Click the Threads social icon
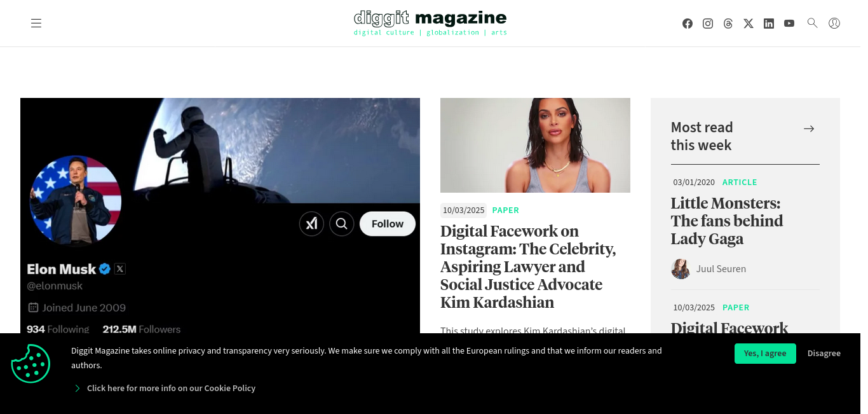Screen dimensions: 868x414 (728, 24)
